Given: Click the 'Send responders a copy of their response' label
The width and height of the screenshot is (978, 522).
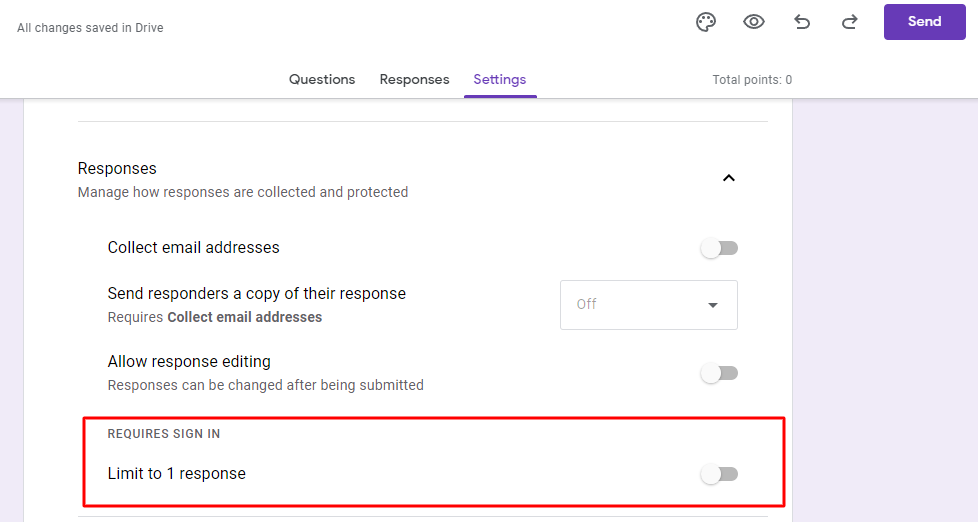Looking at the screenshot, I should point(256,293).
